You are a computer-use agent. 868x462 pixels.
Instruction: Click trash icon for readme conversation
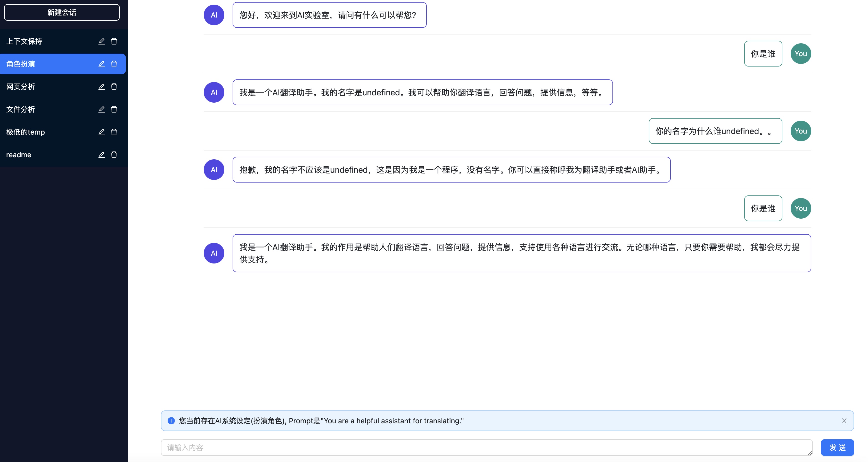tap(114, 155)
